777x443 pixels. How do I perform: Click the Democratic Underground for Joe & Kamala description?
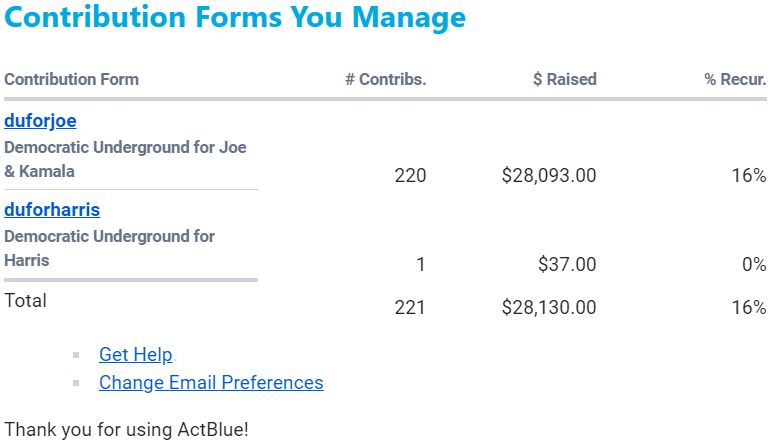[125, 159]
